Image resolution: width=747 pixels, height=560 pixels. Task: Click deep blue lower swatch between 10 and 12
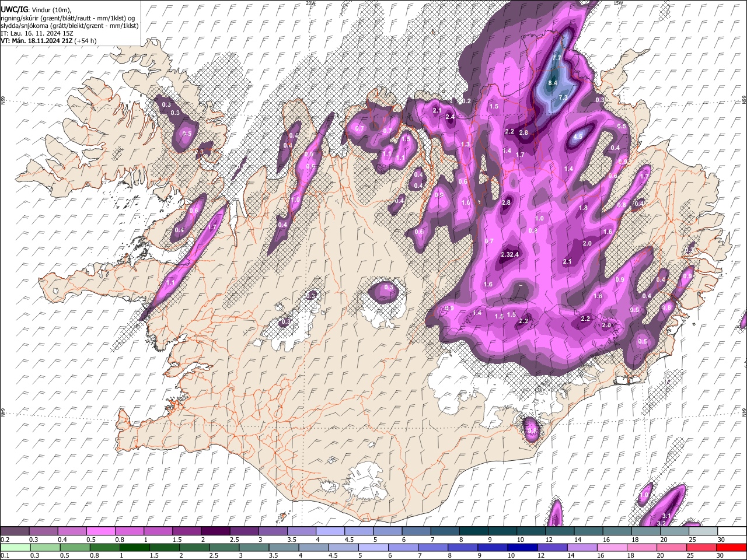(x=523, y=547)
